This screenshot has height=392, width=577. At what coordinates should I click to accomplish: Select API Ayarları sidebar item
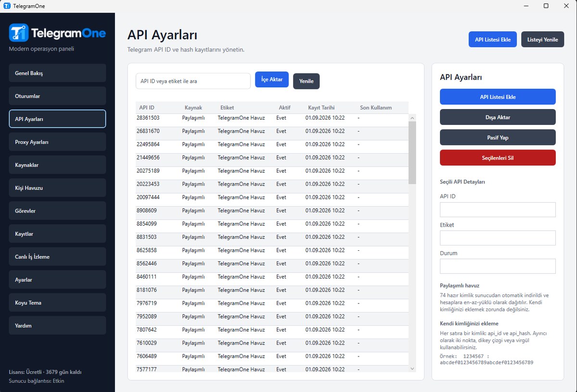(x=57, y=119)
